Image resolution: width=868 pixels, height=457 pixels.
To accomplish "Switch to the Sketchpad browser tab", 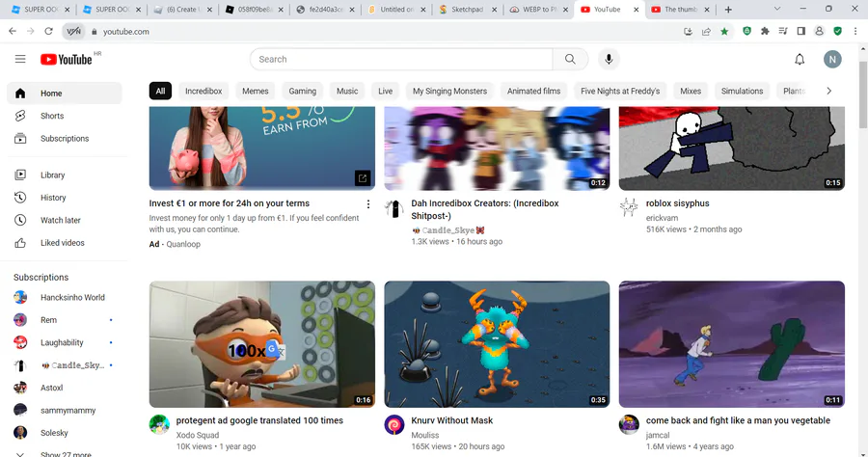I will pyautogui.click(x=467, y=10).
